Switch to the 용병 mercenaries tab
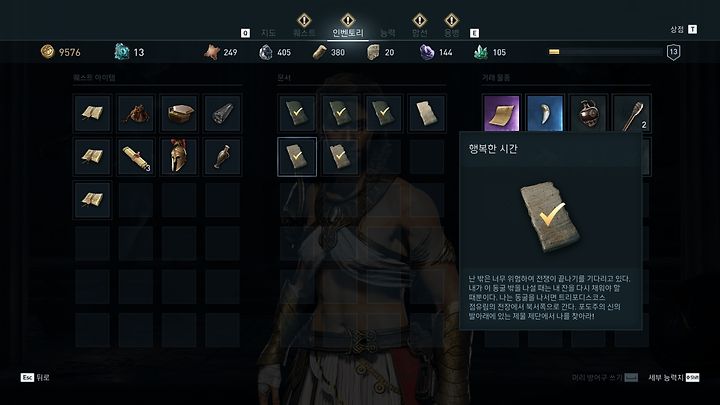 click(451, 33)
